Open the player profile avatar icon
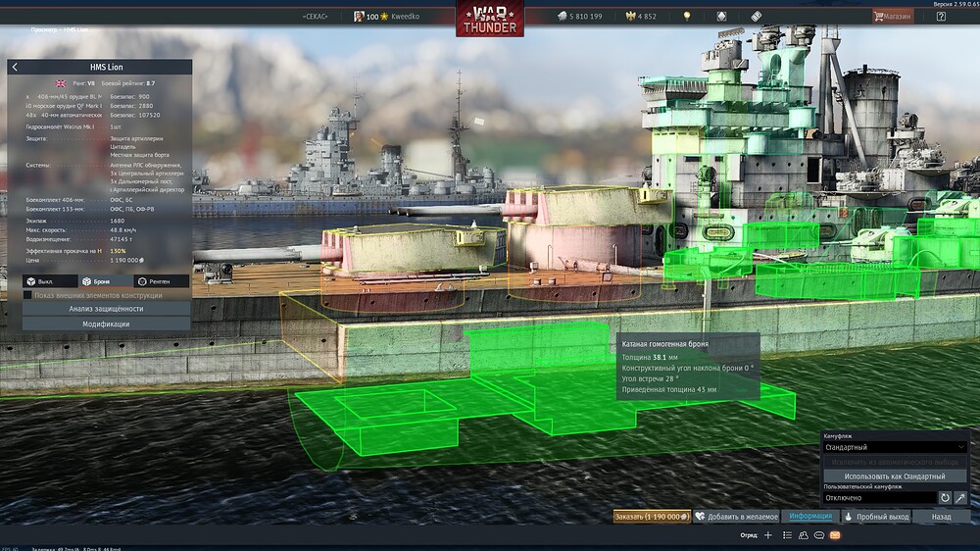Screen dimensions: 980x551 click(x=359, y=17)
